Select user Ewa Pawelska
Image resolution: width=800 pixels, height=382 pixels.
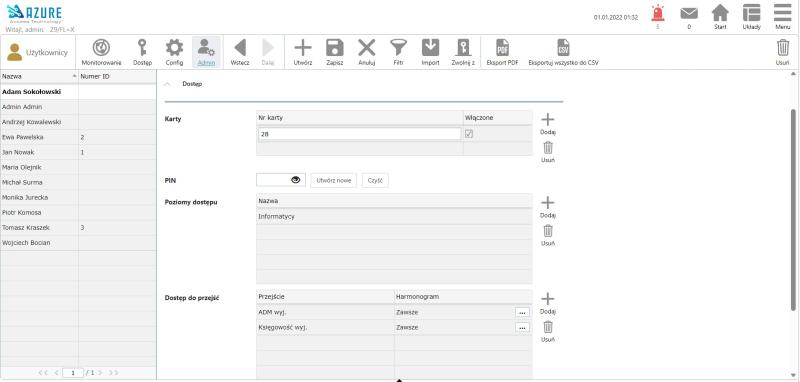[78, 137]
